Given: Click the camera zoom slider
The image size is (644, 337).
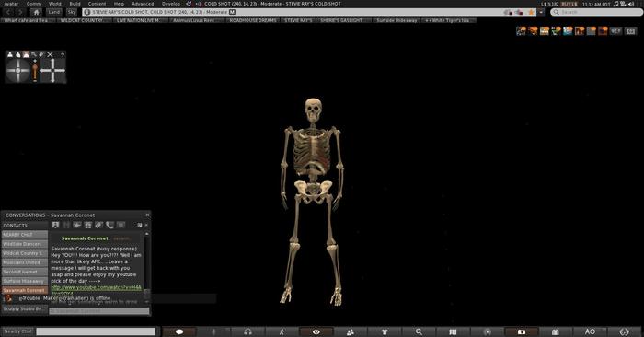Looking at the screenshot, I should 35,70.
